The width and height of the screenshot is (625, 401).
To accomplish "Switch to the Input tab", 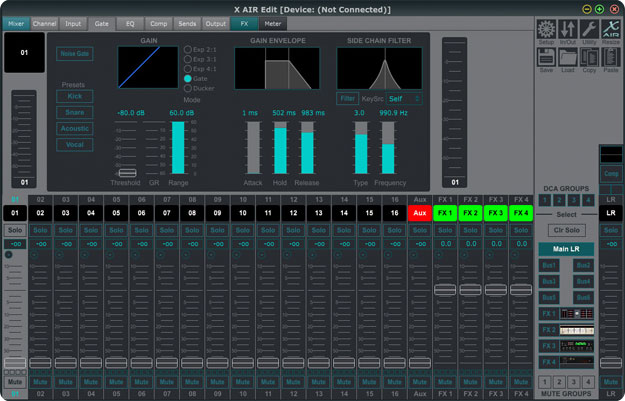I will tap(73, 24).
